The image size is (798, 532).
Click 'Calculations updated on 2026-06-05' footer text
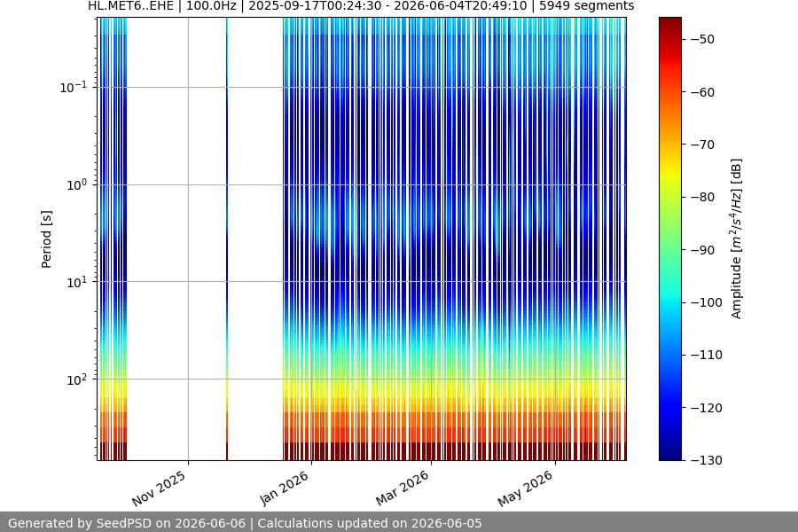(370, 523)
